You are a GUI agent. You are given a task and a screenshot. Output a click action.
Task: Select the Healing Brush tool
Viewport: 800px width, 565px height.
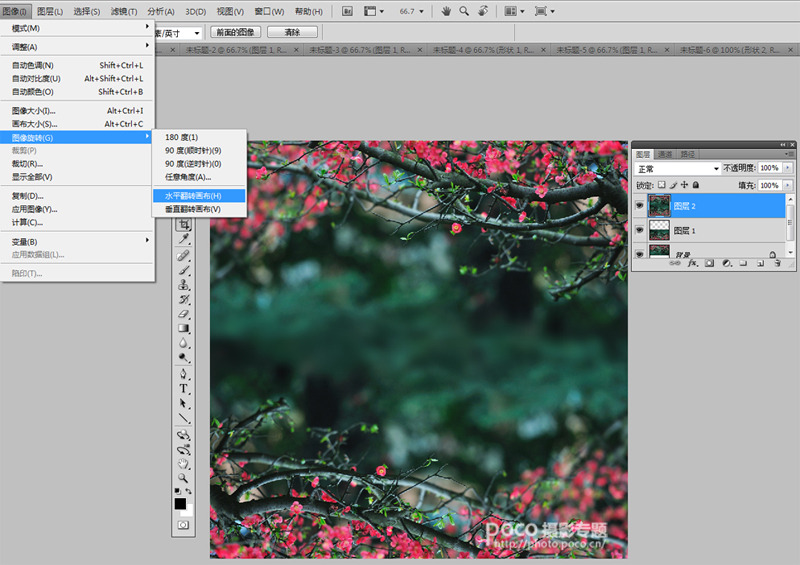tap(184, 255)
